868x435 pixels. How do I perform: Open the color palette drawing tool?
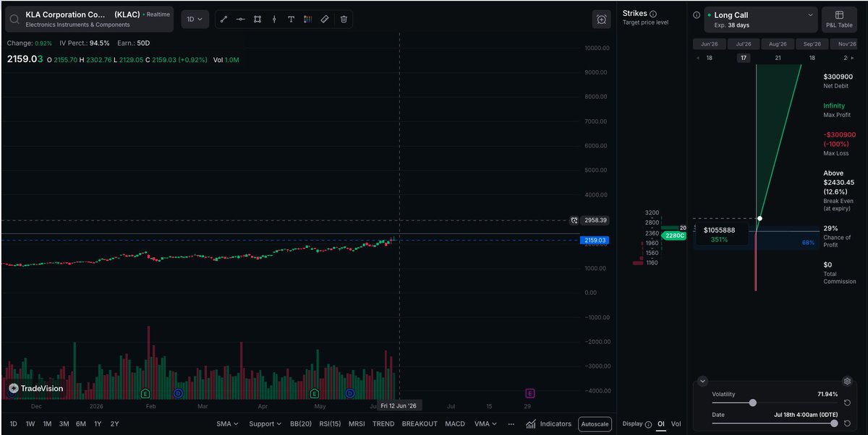click(x=307, y=20)
